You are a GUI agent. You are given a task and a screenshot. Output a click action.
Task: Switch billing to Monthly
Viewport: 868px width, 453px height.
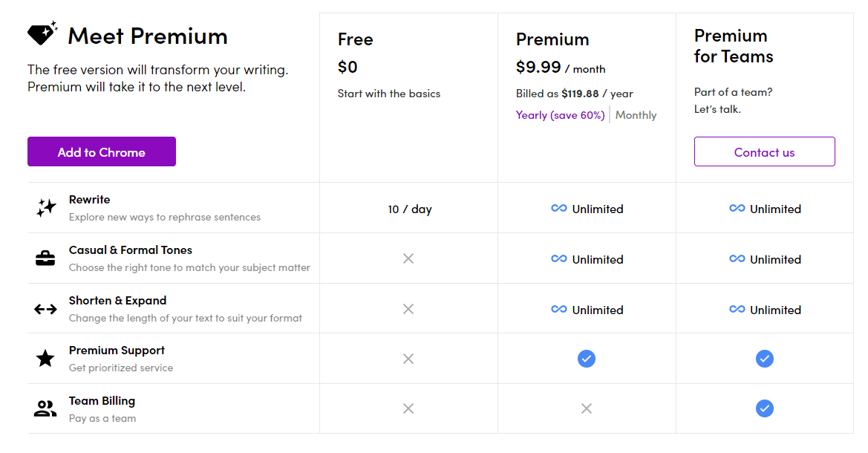[636, 114]
